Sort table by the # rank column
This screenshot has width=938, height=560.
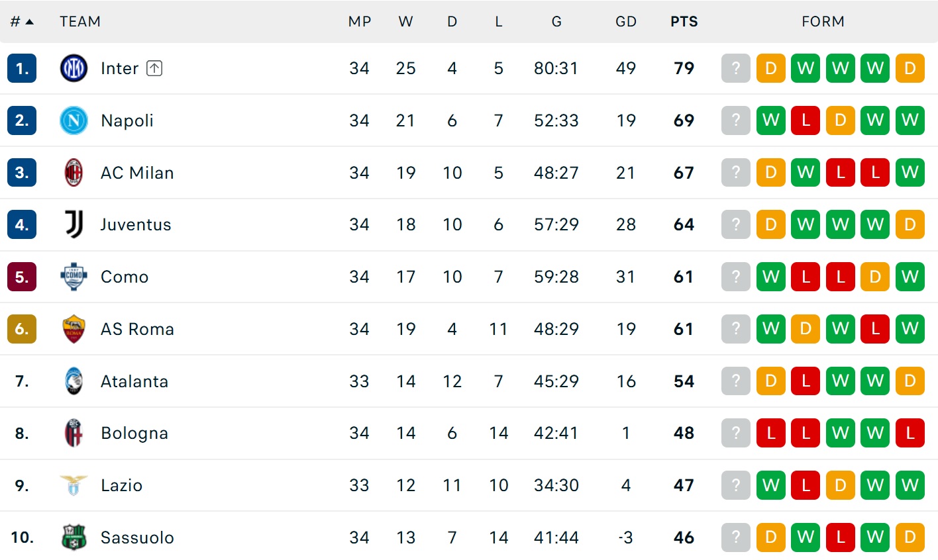coord(21,22)
